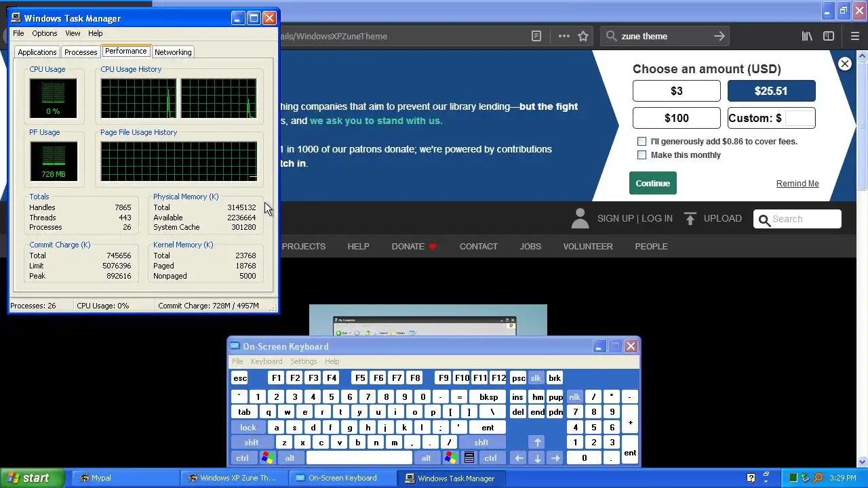The height and width of the screenshot is (488, 868).
Task: Click the red heart next to Donate
Action: (433, 246)
